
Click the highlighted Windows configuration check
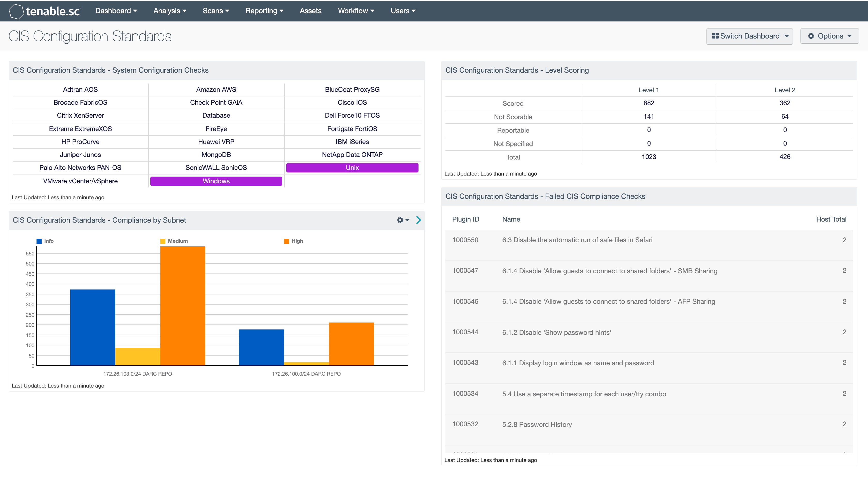click(x=216, y=181)
